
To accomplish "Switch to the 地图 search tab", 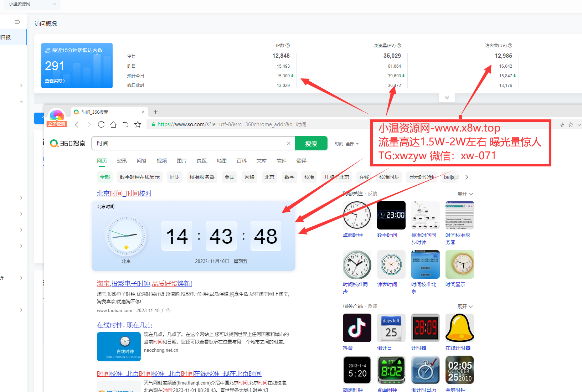I will (222, 161).
